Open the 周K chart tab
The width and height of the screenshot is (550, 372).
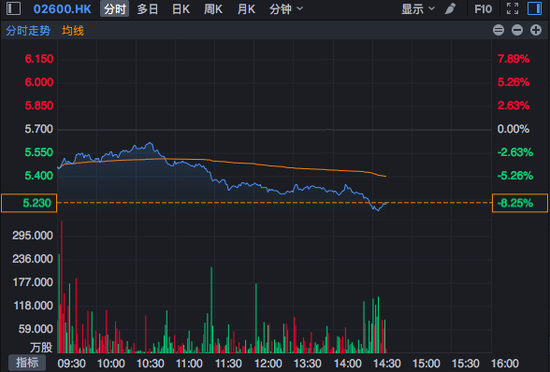(x=213, y=9)
